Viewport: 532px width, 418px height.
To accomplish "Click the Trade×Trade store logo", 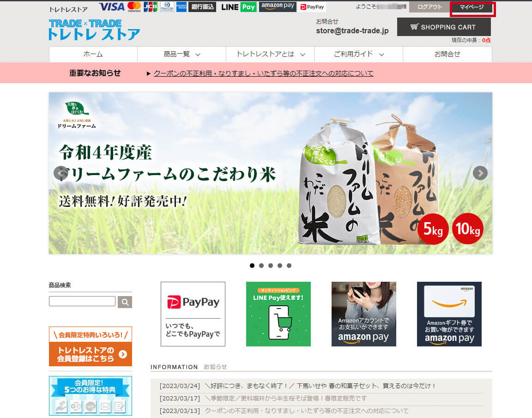I will pyautogui.click(x=94, y=30).
